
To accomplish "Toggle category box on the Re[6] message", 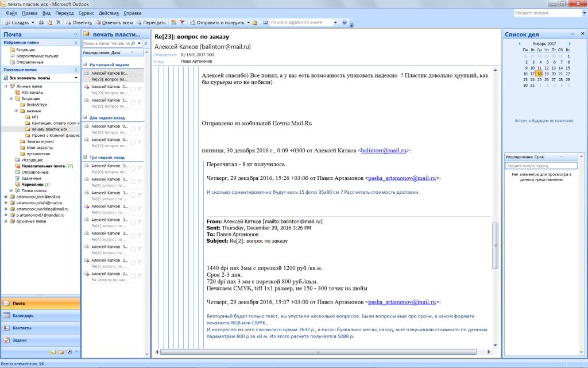I will [x=133, y=209].
